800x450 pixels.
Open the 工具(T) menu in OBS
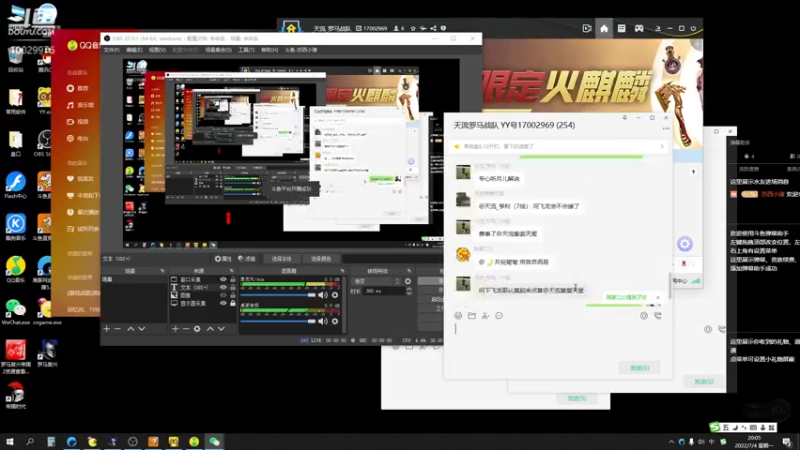click(246, 50)
